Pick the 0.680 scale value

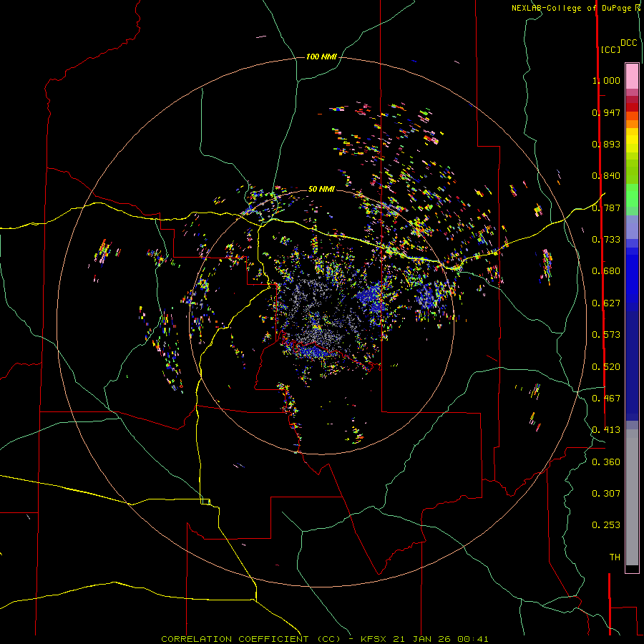coord(606,271)
